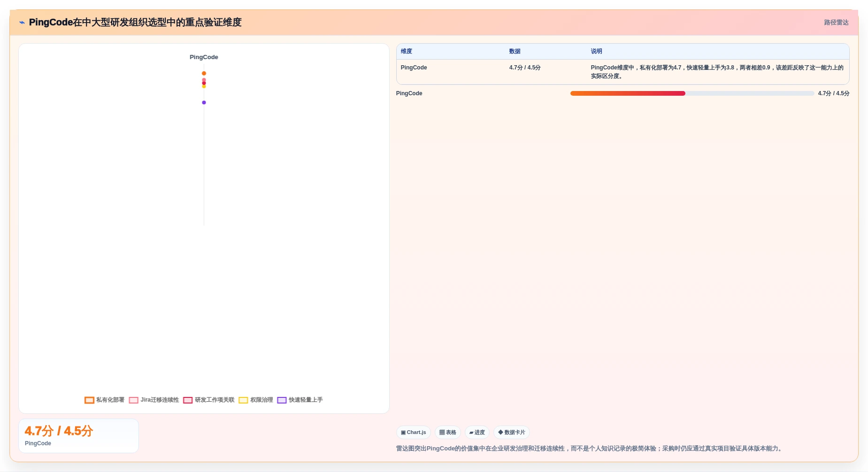Click the table explanation text about 私有化部署为4.7

pos(717,72)
